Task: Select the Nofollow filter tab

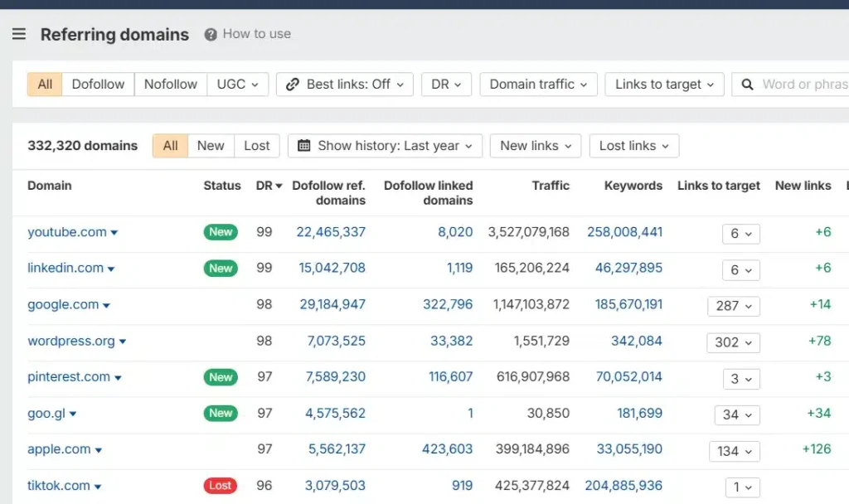Action: pyautogui.click(x=171, y=85)
